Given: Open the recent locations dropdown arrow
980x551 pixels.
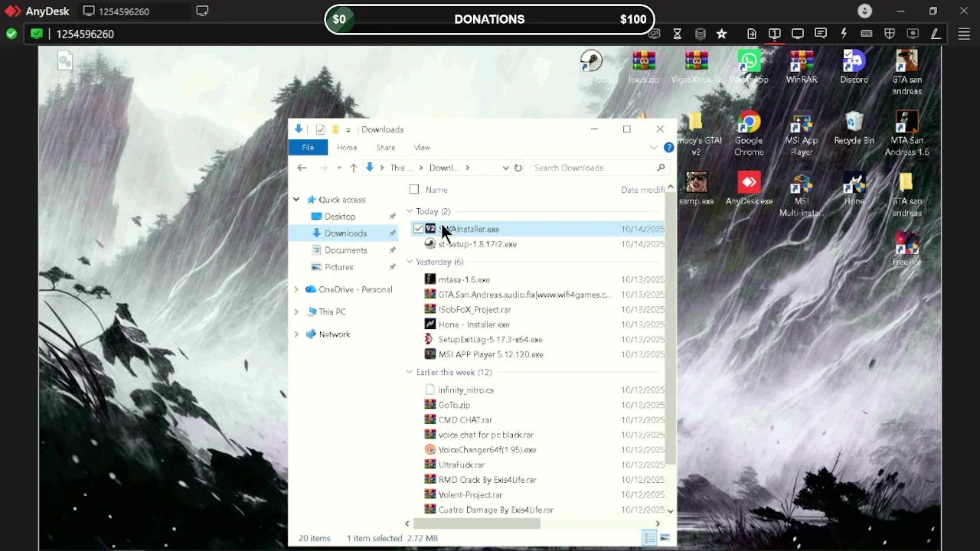Looking at the screenshot, I should pyautogui.click(x=338, y=168).
